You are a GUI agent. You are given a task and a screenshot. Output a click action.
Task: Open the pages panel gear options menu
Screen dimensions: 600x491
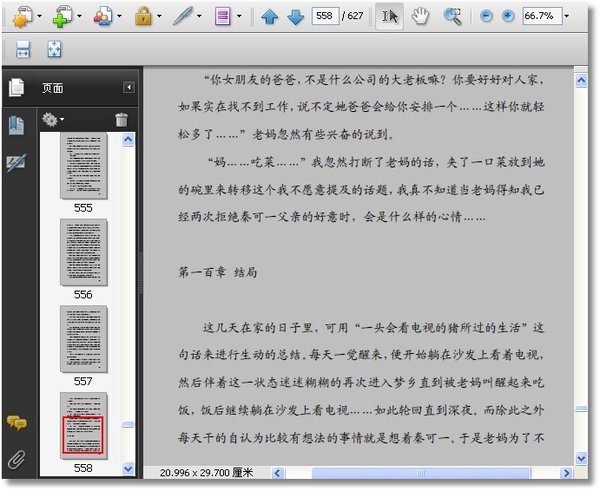(x=52, y=120)
